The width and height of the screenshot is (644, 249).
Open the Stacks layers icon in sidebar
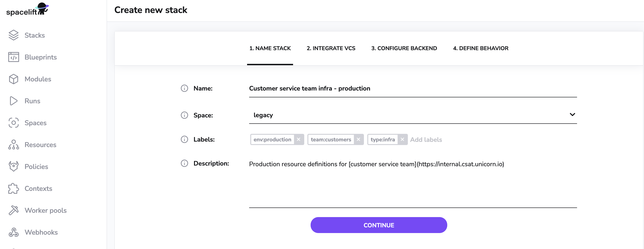(13, 35)
